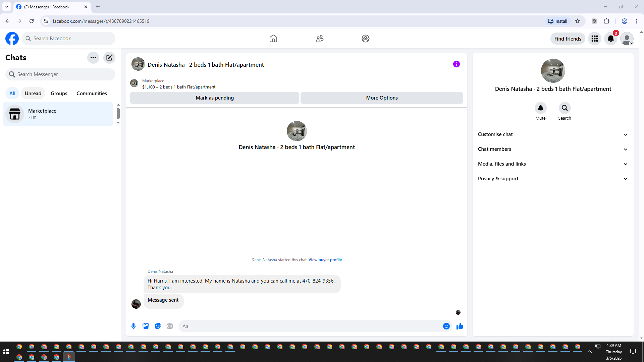Expand Media, files and links
This screenshot has height=362, width=644.
[x=553, y=164]
